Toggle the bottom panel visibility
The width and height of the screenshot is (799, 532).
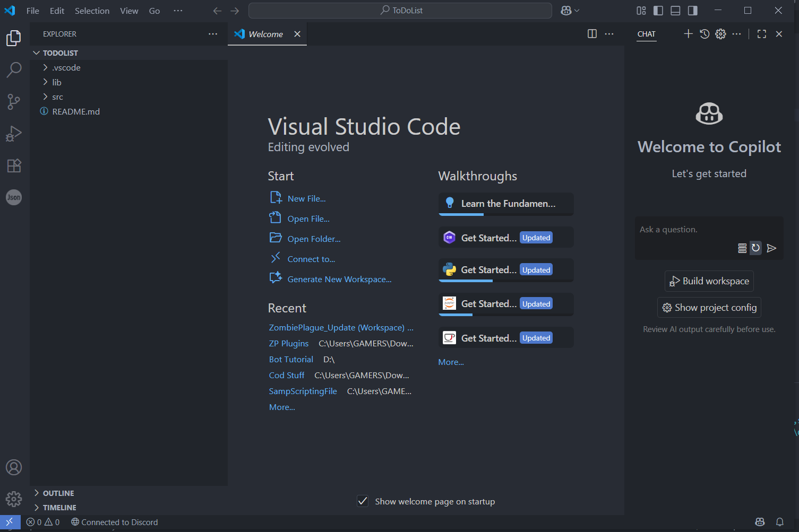(675, 11)
